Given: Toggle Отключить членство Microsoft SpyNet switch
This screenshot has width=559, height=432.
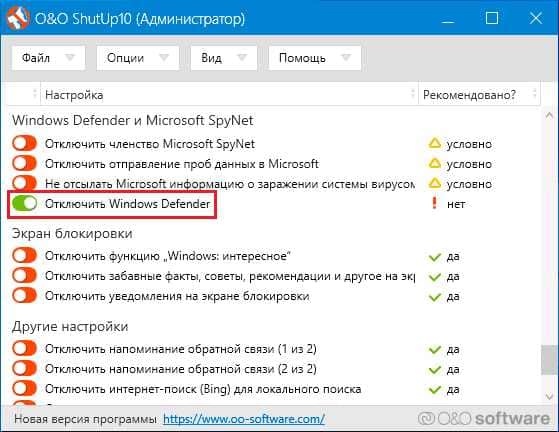Looking at the screenshot, I should coord(24,144).
